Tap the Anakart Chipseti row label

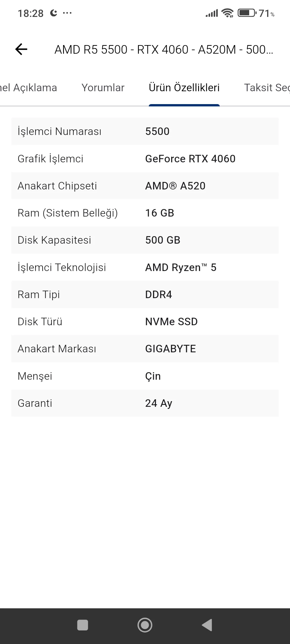point(57,186)
